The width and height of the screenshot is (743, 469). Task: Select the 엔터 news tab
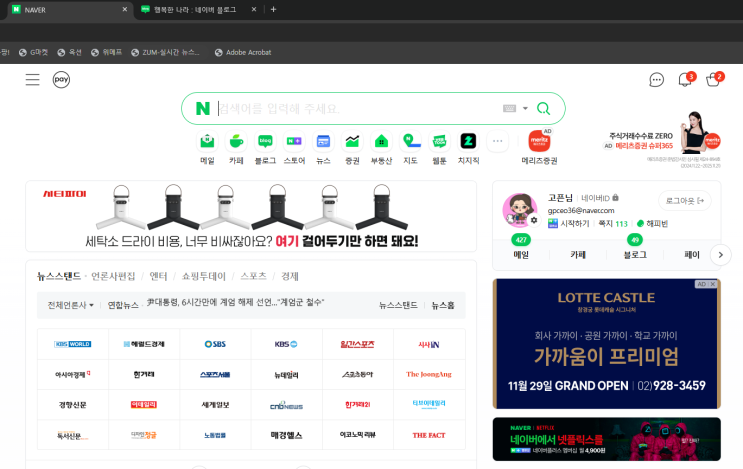click(158, 276)
